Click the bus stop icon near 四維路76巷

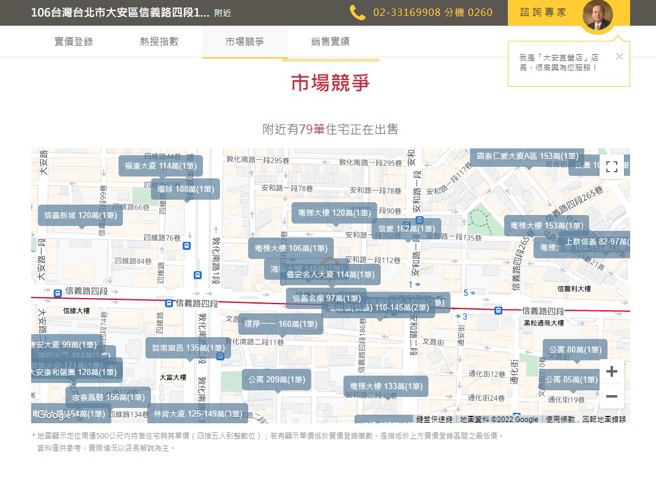coord(187,246)
